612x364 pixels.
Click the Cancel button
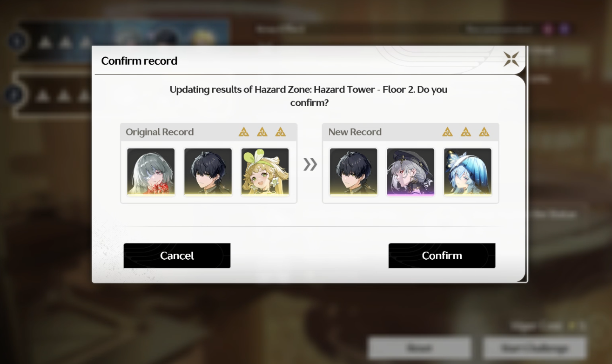177,256
